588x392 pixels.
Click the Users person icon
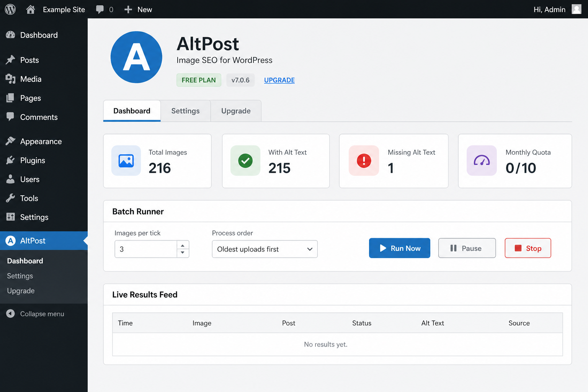tap(11, 179)
